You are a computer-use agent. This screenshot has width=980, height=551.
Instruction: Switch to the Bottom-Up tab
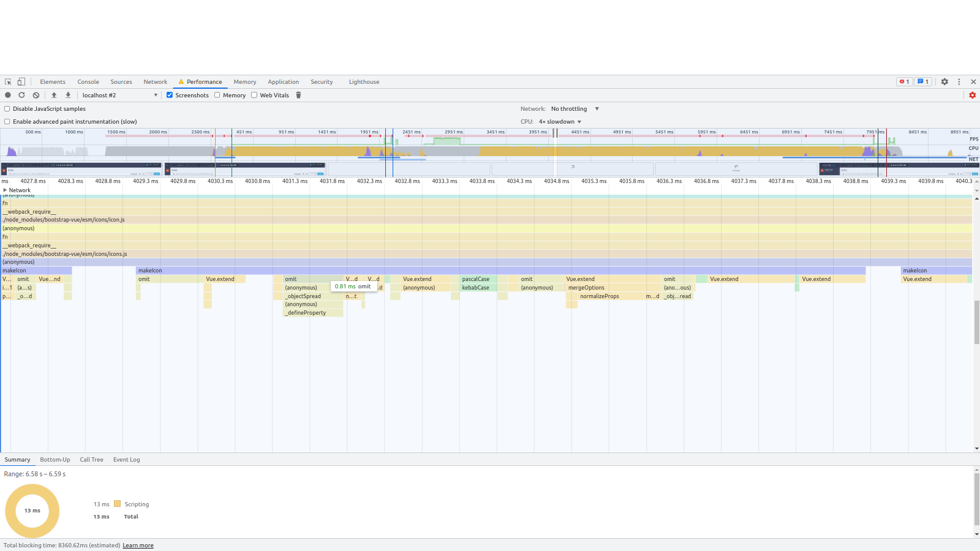coord(55,460)
